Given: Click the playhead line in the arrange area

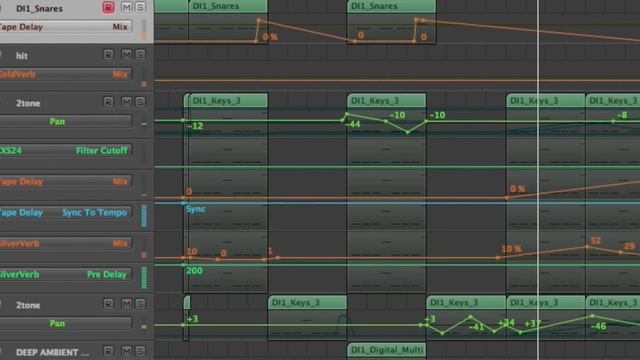Looking at the screenshot, I should coord(538,180).
